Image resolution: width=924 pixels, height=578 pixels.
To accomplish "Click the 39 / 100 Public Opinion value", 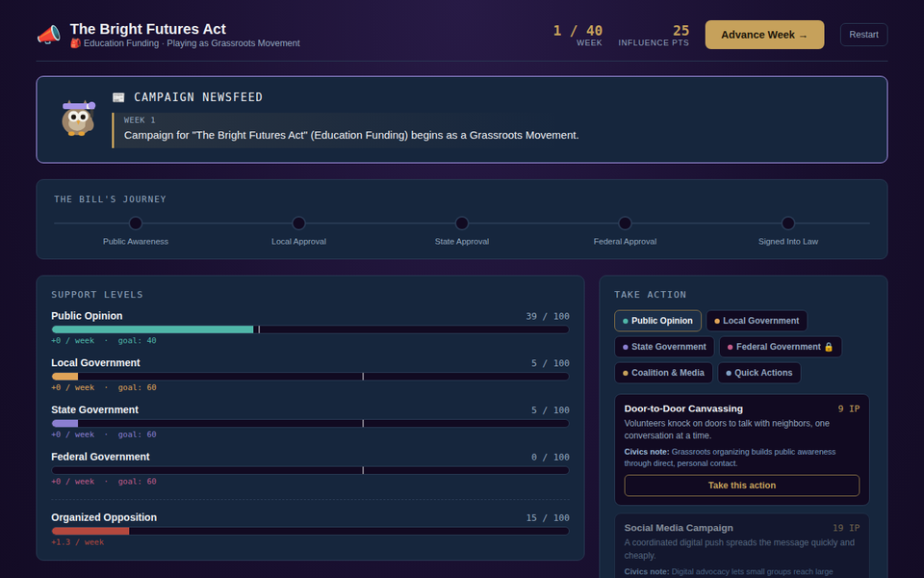I will [x=548, y=316].
